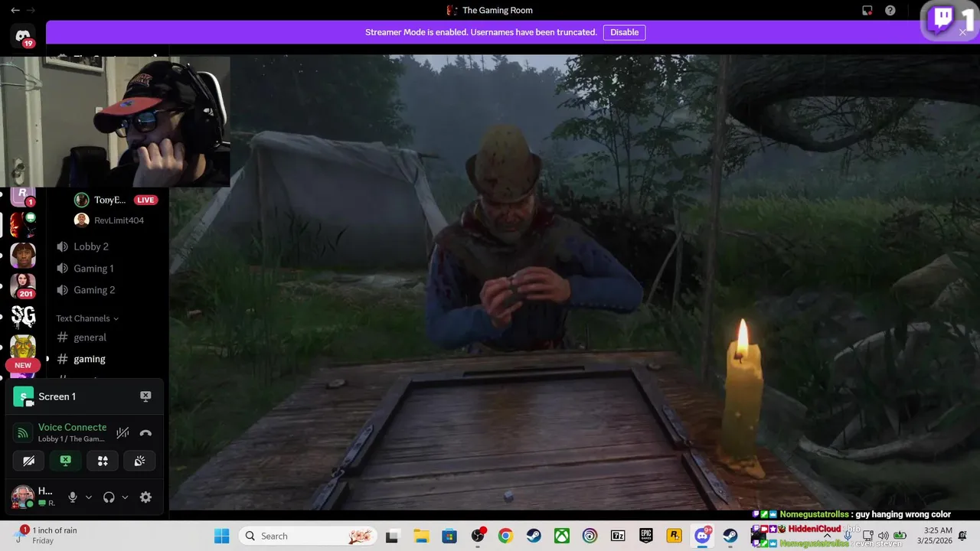
Task: Toggle noise suppression icon
Action: pyautogui.click(x=122, y=433)
